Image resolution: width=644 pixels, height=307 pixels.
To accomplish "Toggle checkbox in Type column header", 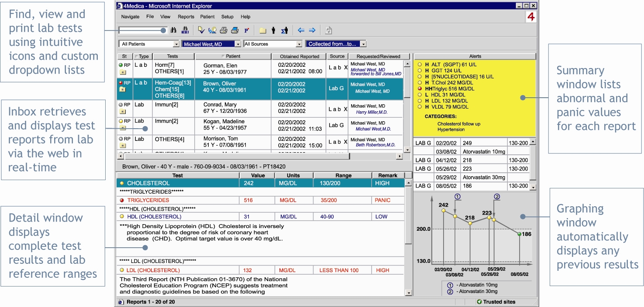I will pyautogui.click(x=136, y=56).
